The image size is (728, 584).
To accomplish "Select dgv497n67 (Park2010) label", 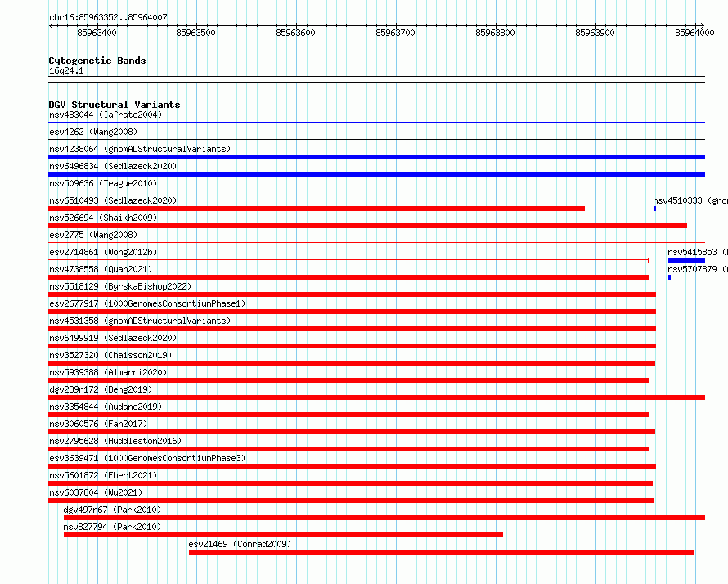I will 112,510.
